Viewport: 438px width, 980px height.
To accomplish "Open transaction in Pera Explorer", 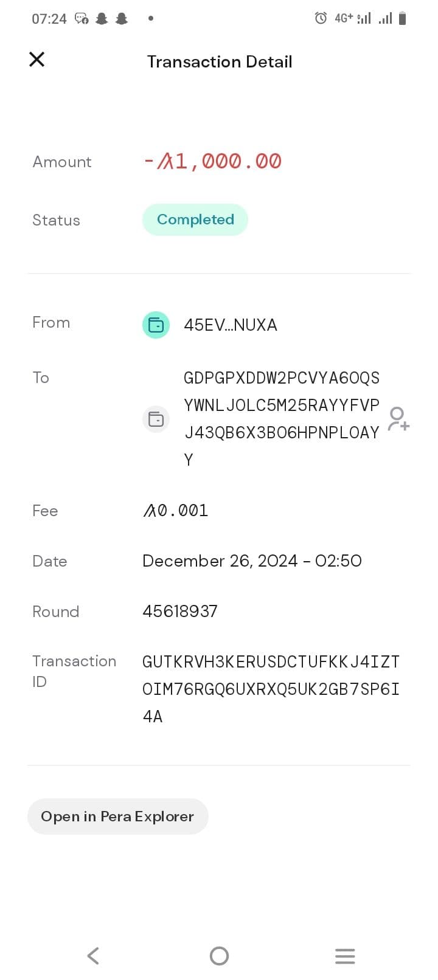I will click(117, 816).
